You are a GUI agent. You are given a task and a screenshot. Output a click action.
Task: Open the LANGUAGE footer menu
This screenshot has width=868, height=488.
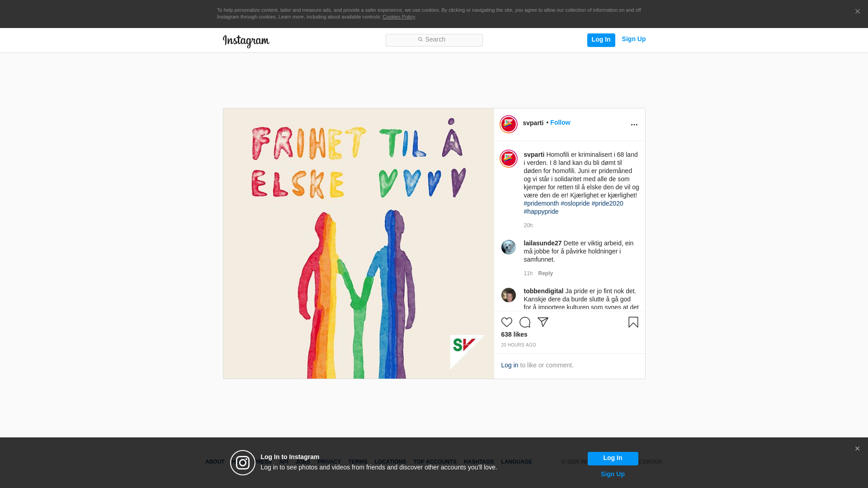(x=516, y=462)
